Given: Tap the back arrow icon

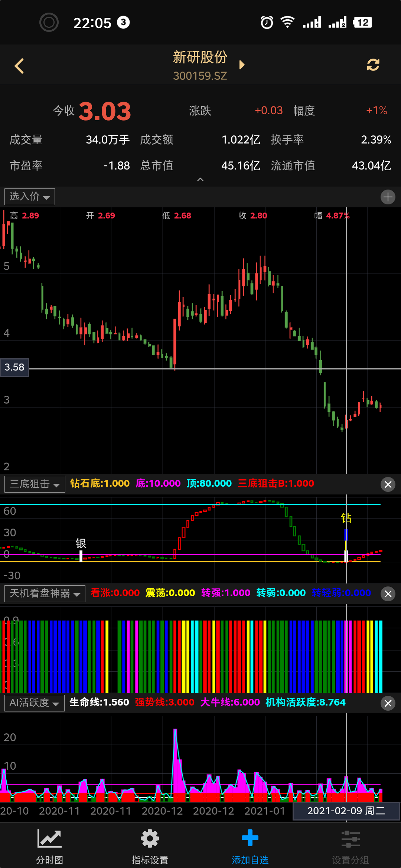Looking at the screenshot, I should 19,66.
